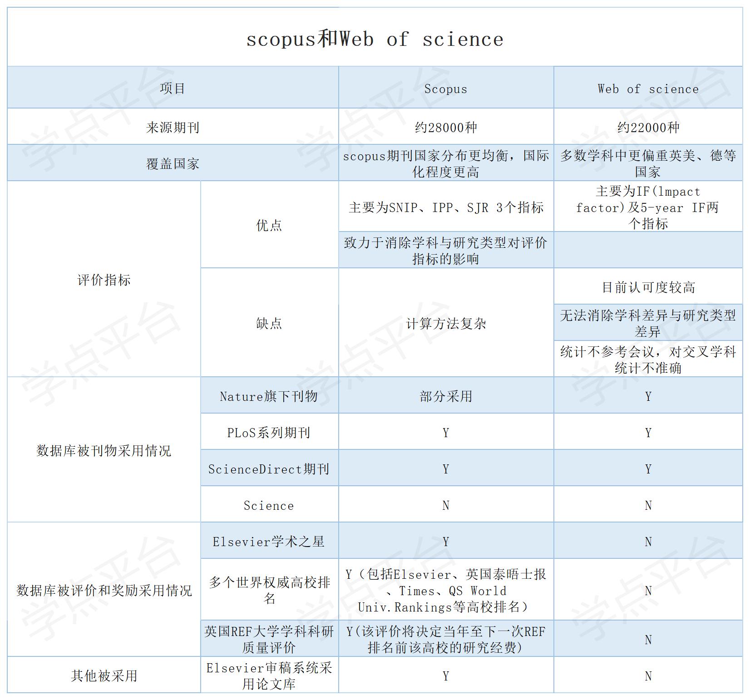Image resolution: width=750 pixels, height=700 pixels.
Task: Select the Web of science "N" in Elsevier审稿系统 row
Action: click(x=648, y=675)
